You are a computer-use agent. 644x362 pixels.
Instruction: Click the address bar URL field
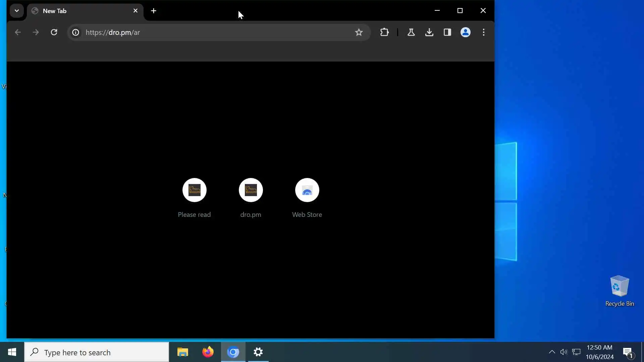(215, 32)
